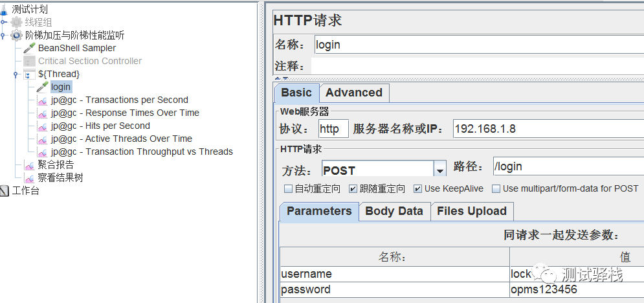This screenshot has width=644, height=303.
Task: Click the Transactions per Second graph icon
Action: coord(42,100)
